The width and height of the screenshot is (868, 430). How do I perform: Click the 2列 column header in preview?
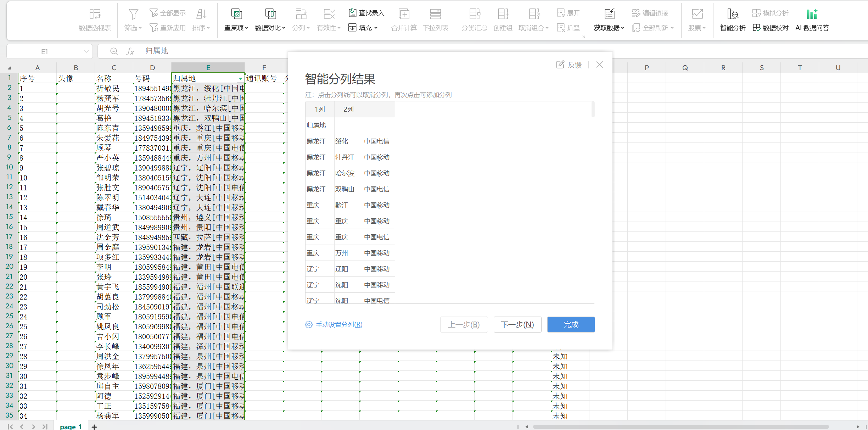coord(348,109)
